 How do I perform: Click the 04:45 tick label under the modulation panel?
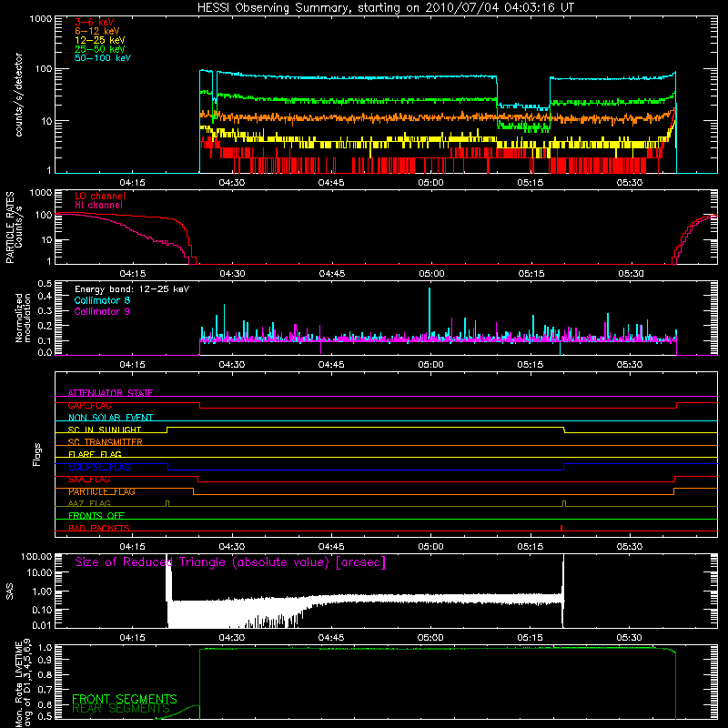click(x=331, y=365)
